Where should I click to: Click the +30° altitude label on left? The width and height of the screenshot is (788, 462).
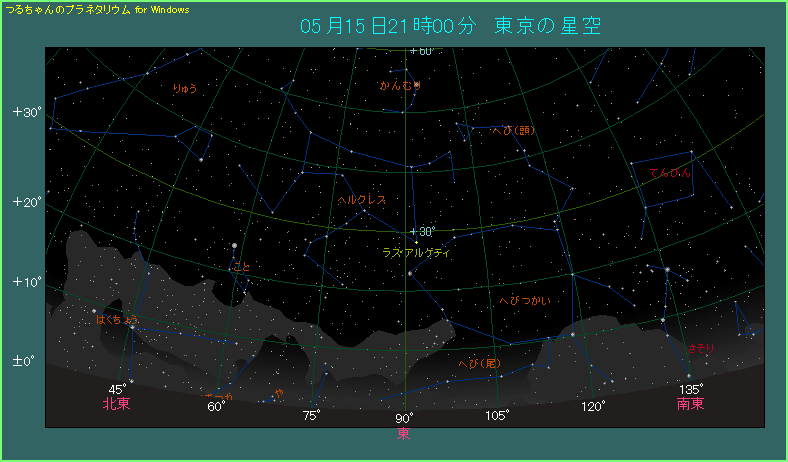click(x=26, y=112)
